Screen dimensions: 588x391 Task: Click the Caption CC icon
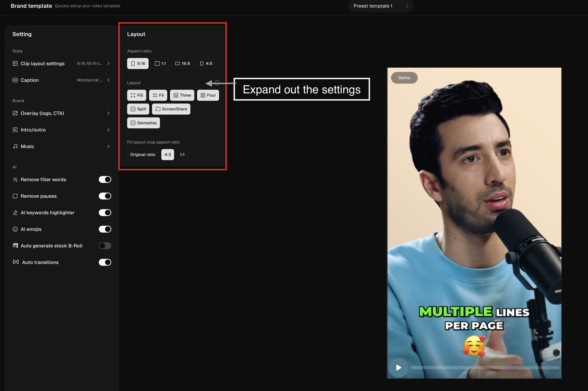tap(15, 80)
